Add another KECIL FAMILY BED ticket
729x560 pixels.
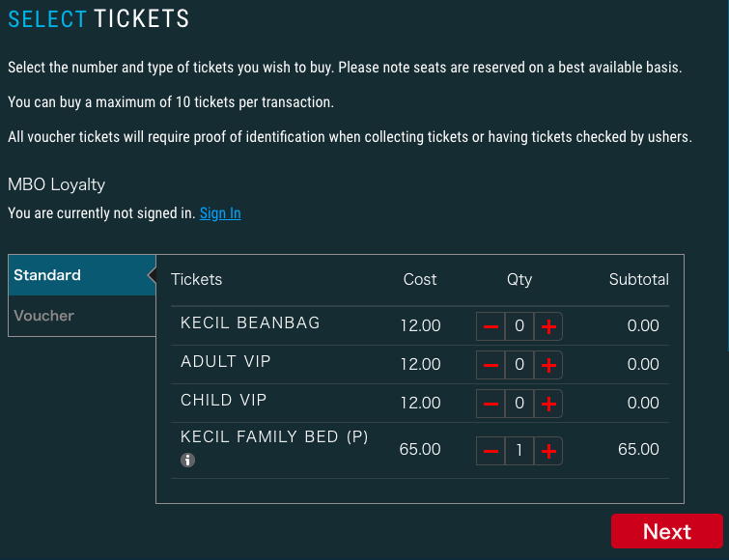(548, 451)
